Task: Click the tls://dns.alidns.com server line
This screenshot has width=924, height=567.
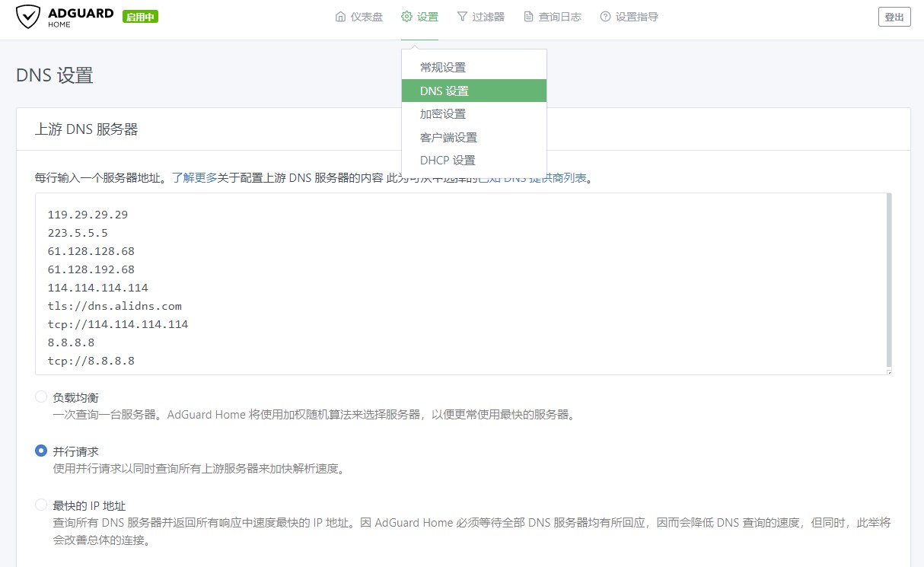Action: (x=114, y=306)
